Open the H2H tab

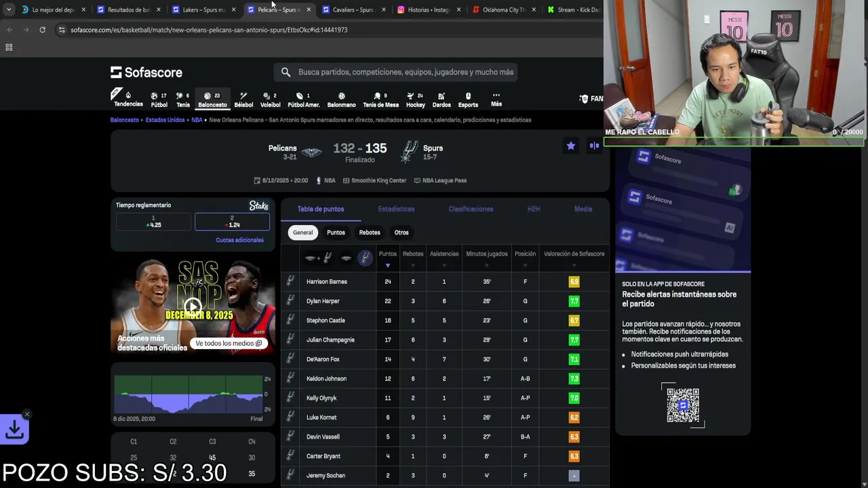pyautogui.click(x=534, y=209)
